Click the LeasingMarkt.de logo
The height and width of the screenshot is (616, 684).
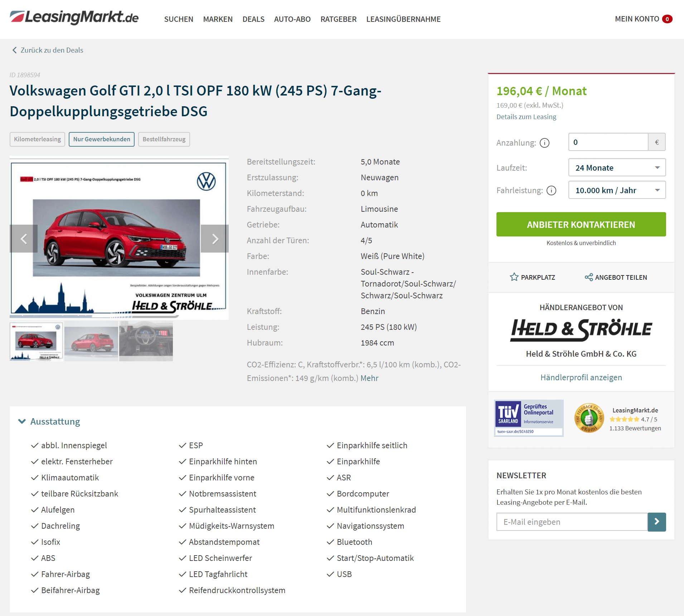click(74, 17)
